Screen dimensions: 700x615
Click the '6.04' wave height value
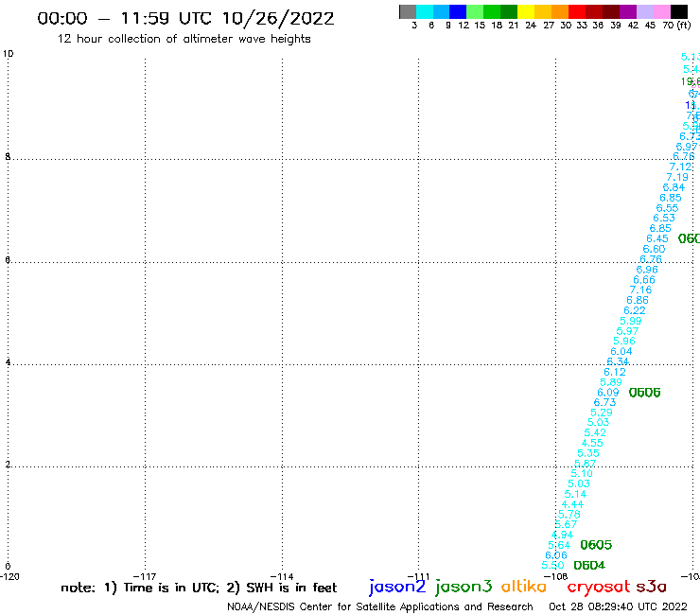pos(621,351)
